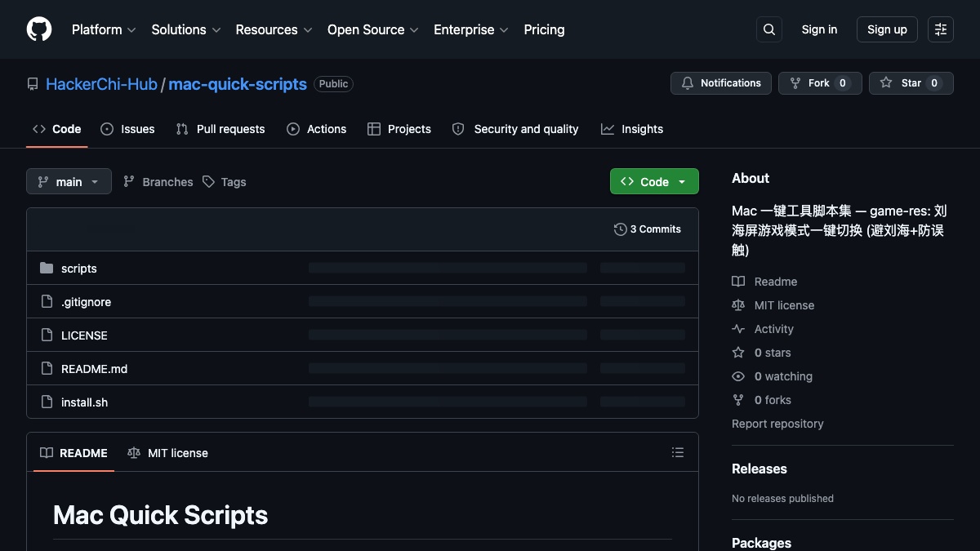Click the eye icon beside 0 watching
This screenshot has height=551, width=980.
tap(738, 376)
